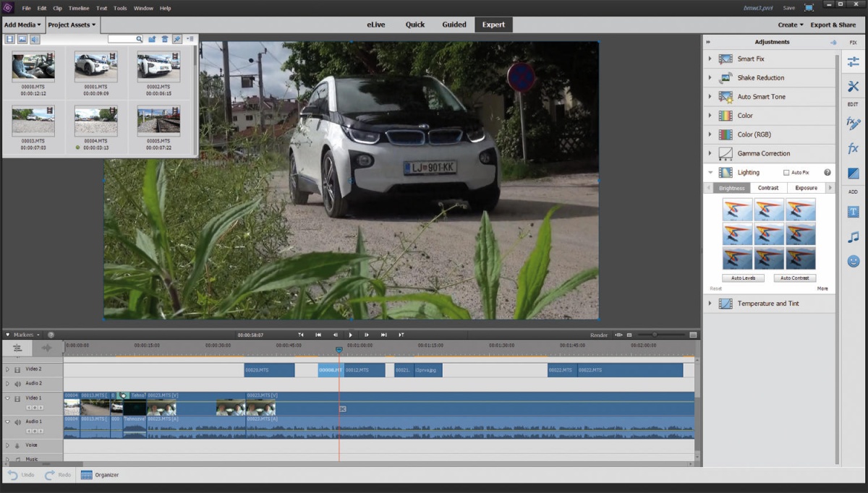Image resolution: width=868 pixels, height=493 pixels.
Task: Click the folder-up icon in Project Assets
Action: point(152,39)
